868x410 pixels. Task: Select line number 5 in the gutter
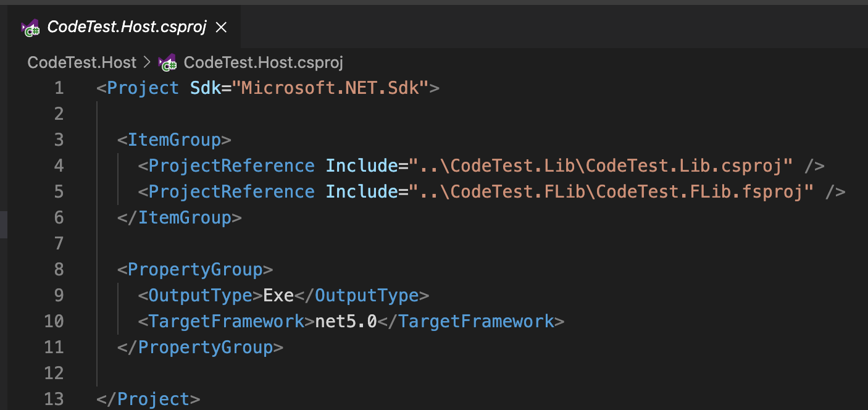(x=59, y=191)
